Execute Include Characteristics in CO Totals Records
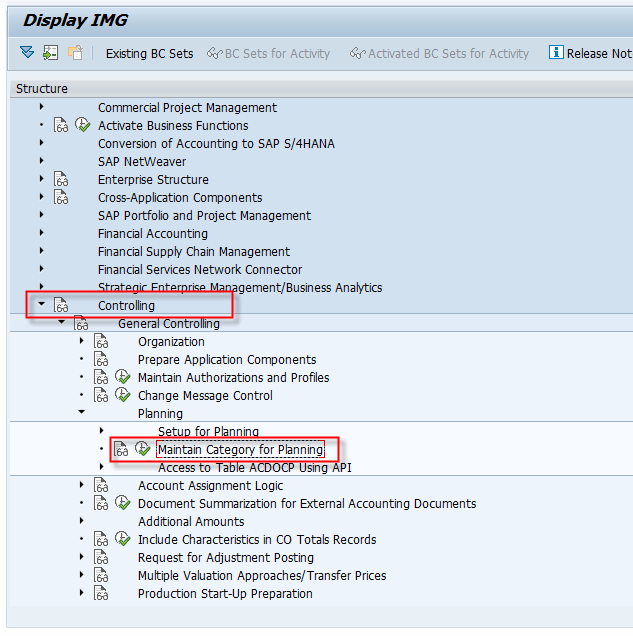 (x=122, y=539)
